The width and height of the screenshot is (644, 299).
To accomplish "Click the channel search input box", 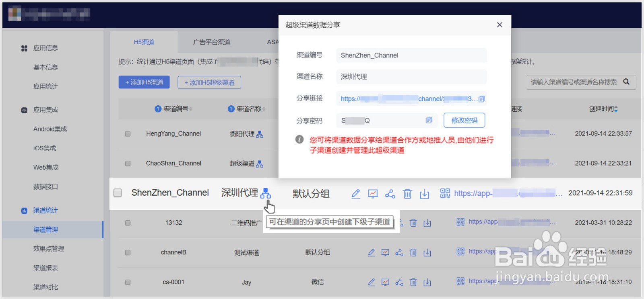I will pos(574,82).
